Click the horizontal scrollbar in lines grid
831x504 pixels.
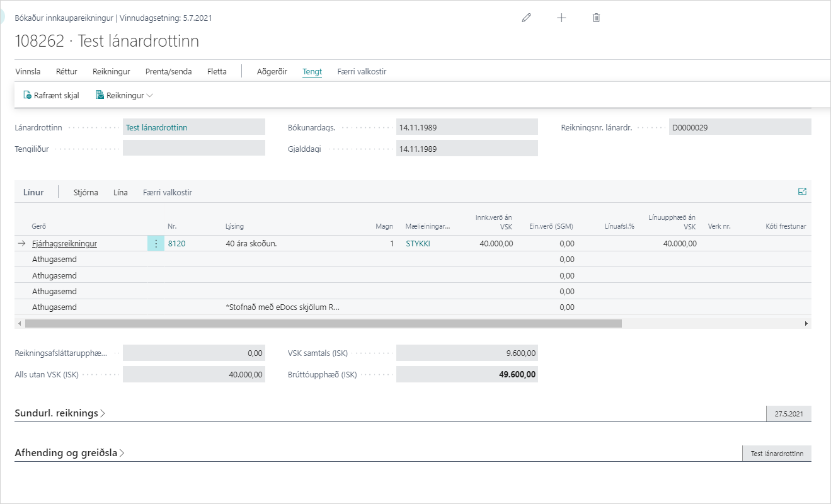click(323, 323)
